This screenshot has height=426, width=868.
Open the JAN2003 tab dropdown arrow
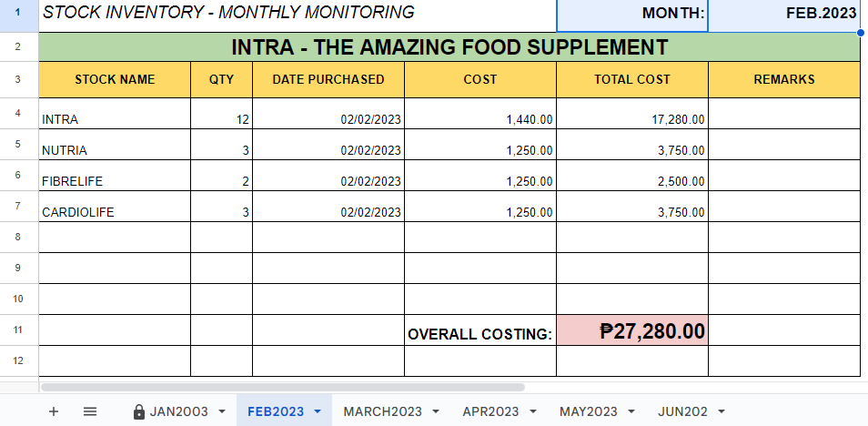click(x=222, y=411)
